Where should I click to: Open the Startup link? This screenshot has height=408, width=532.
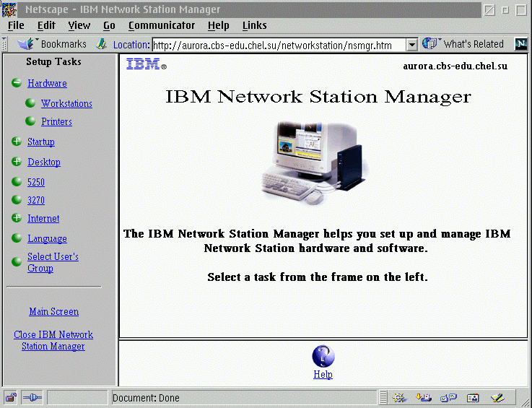click(41, 142)
